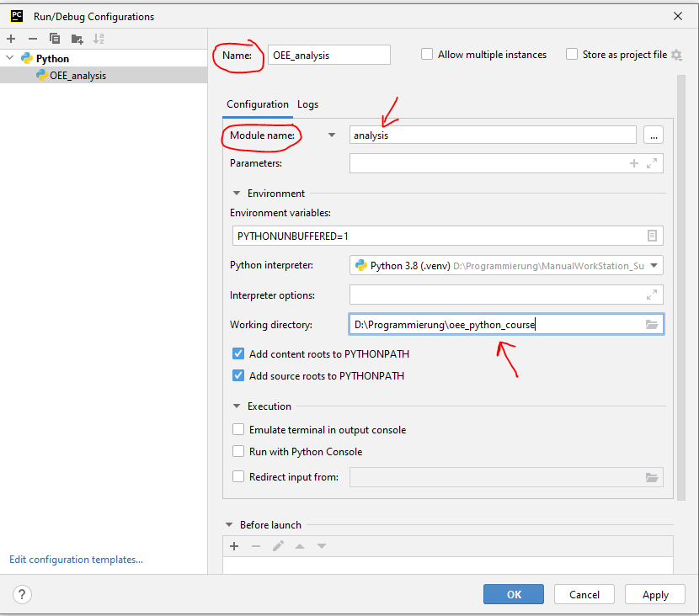Click the browse button next to Module name
This screenshot has width=699, height=616.
pos(653,135)
